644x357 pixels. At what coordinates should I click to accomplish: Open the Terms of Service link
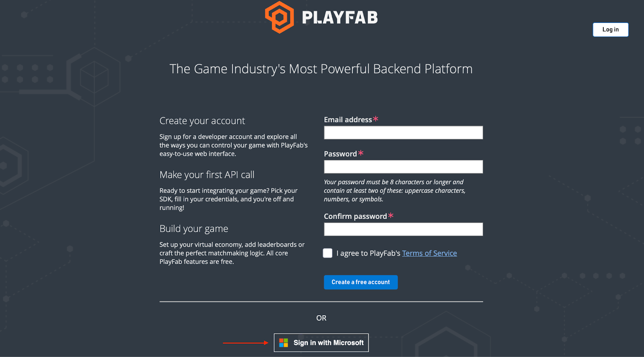pyautogui.click(x=429, y=253)
